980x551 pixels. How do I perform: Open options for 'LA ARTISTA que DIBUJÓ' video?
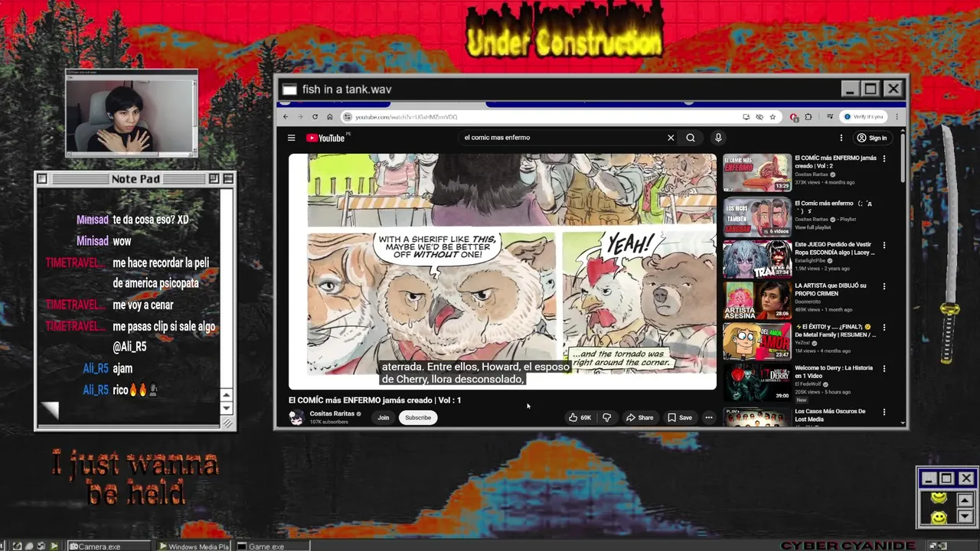(884, 286)
